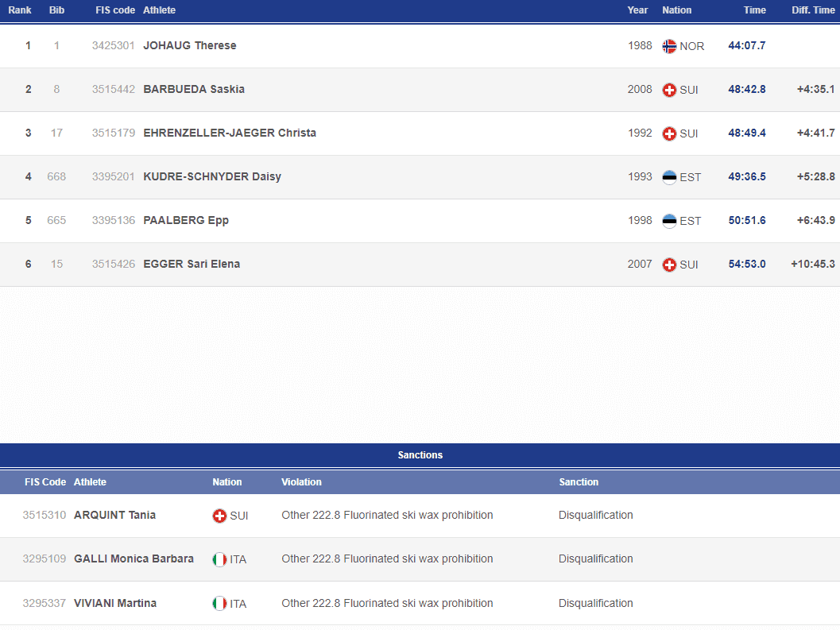
Task: Click bib number 668
Action: [x=56, y=177]
